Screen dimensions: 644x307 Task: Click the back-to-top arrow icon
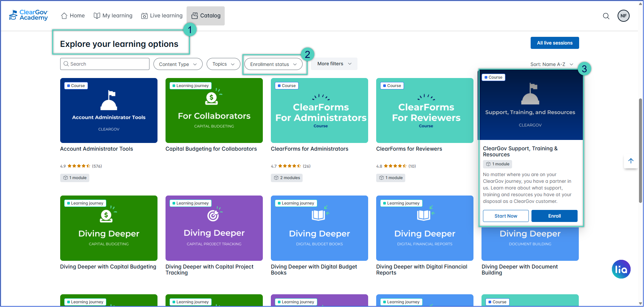631,161
